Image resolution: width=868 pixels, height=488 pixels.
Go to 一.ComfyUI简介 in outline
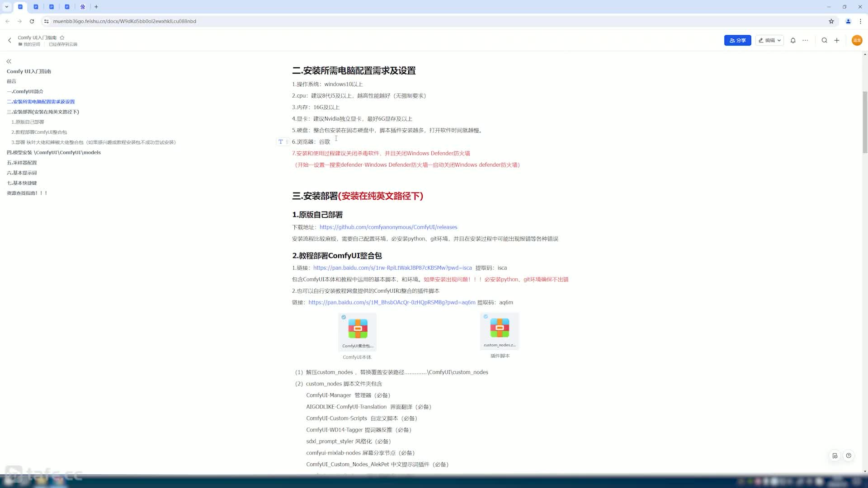[25, 91]
